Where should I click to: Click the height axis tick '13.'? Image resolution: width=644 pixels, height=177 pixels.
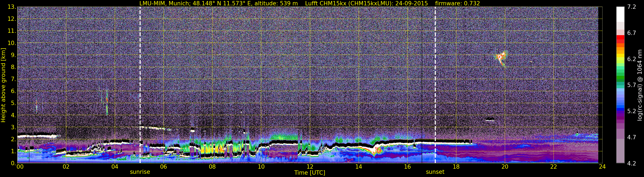(x=12, y=7)
